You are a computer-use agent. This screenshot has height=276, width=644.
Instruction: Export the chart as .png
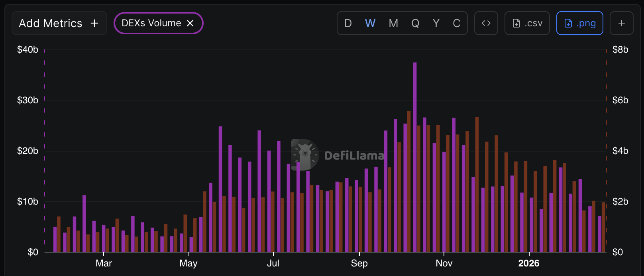[x=579, y=23]
